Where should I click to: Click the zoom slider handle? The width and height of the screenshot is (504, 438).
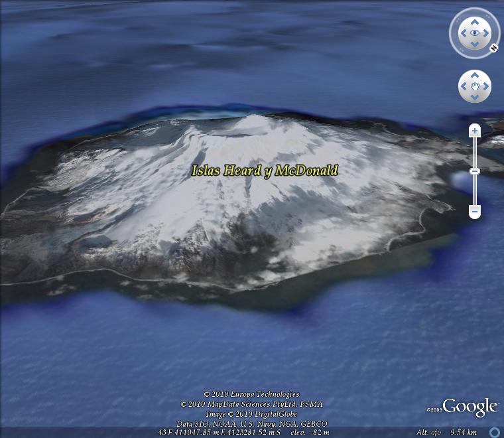[474, 171]
